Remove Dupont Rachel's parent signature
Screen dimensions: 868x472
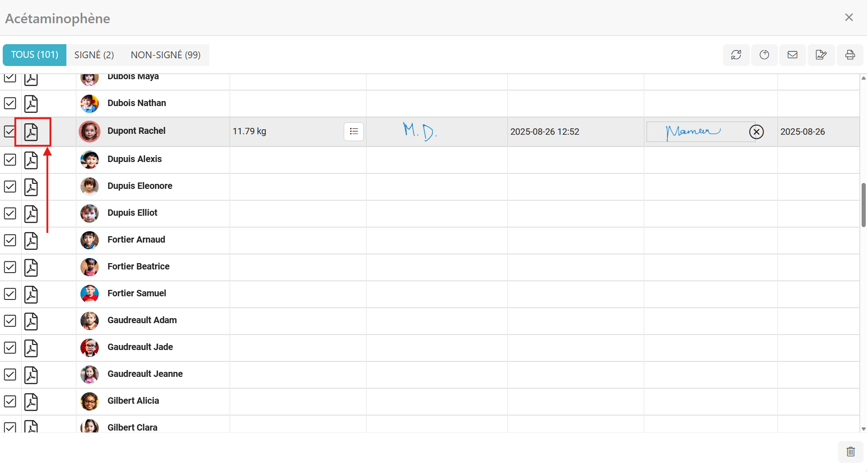[756, 132]
